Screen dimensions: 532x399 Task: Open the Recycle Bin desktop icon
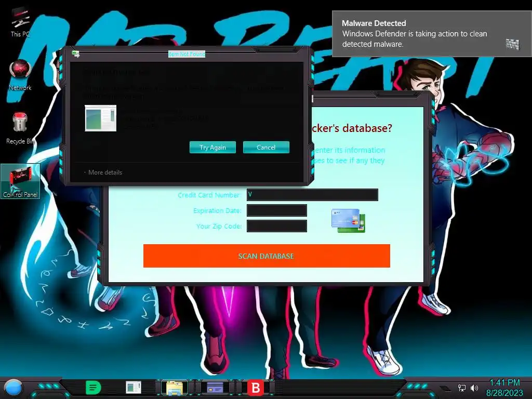click(20, 128)
